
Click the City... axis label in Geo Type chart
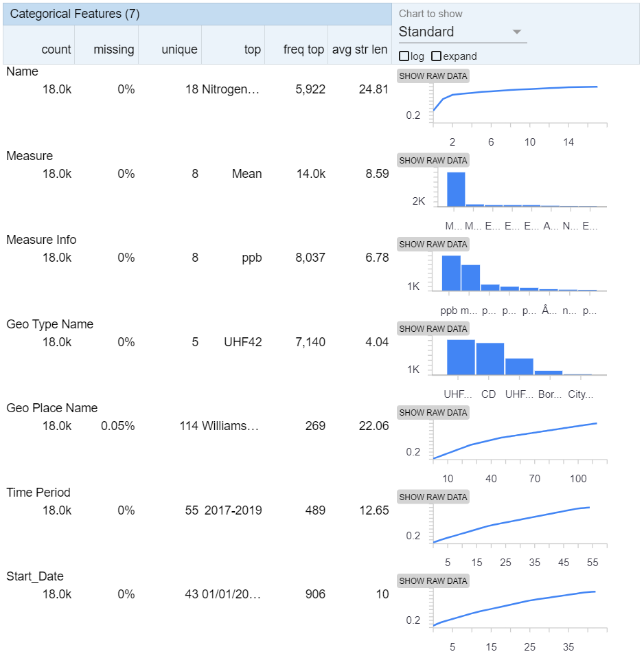580,394
